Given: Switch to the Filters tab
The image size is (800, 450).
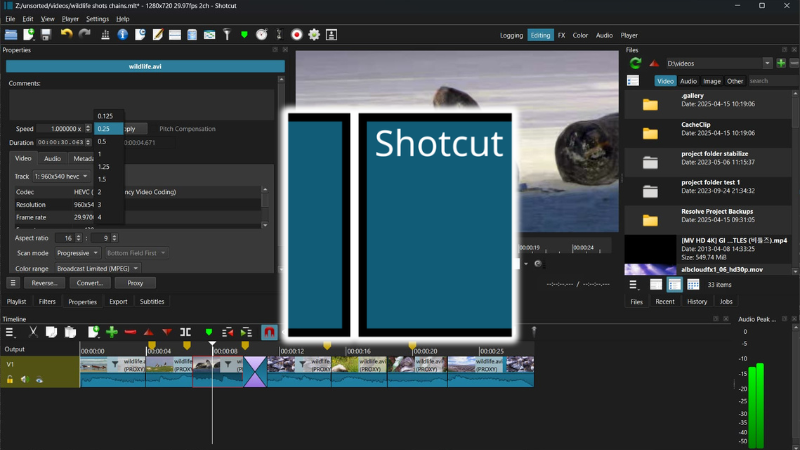Looking at the screenshot, I should 47,302.
